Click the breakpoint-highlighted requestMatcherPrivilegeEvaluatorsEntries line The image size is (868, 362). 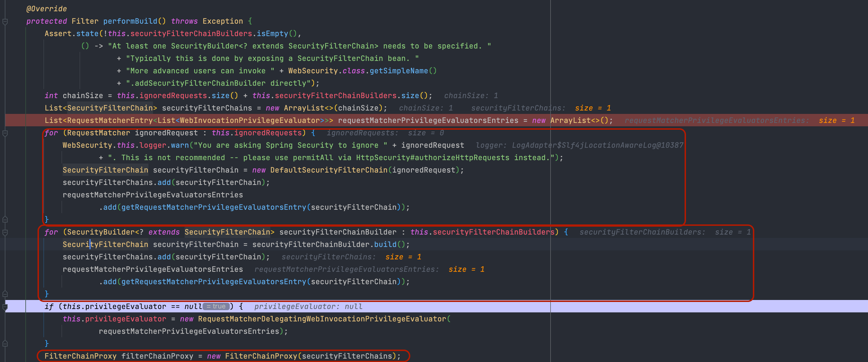click(428, 121)
